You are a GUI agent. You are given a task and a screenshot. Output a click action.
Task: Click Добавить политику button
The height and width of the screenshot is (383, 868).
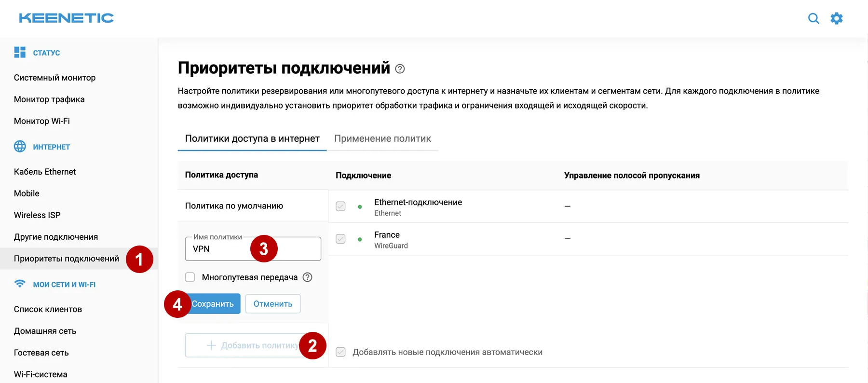pos(252,345)
